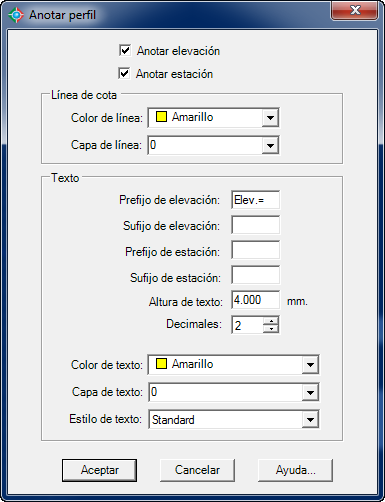The width and height of the screenshot is (385, 502).
Task: Open the Color de texto dropdown arrow
Action: click(310, 365)
